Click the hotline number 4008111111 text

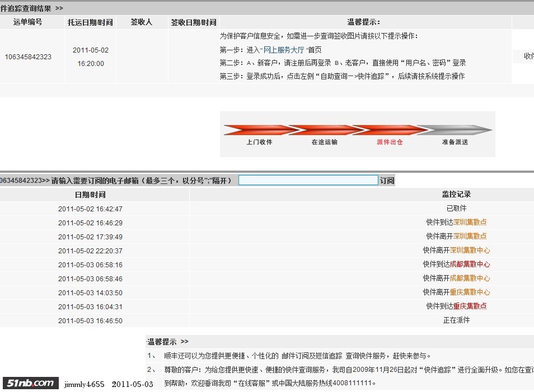(x=352, y=383)
